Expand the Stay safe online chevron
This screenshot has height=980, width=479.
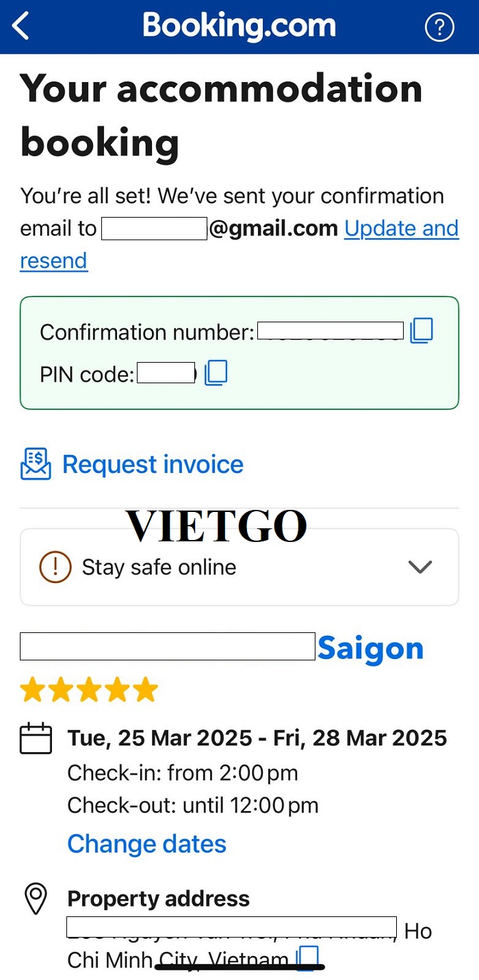tap(419, 567)
